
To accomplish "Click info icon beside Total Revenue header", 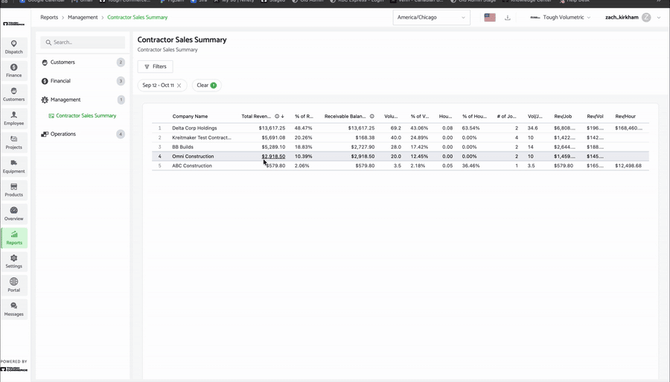I will 277,116.
